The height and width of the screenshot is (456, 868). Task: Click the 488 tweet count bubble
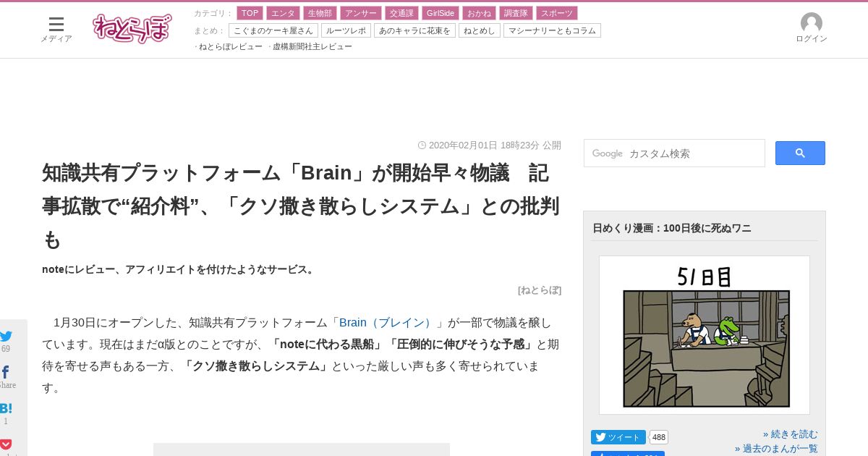pos(659,437)
